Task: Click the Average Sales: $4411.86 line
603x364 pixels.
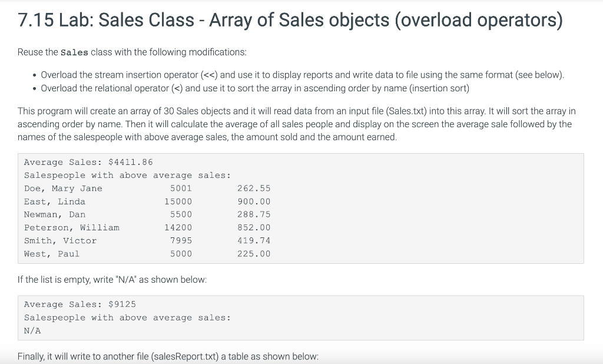Action: [88, 163]
